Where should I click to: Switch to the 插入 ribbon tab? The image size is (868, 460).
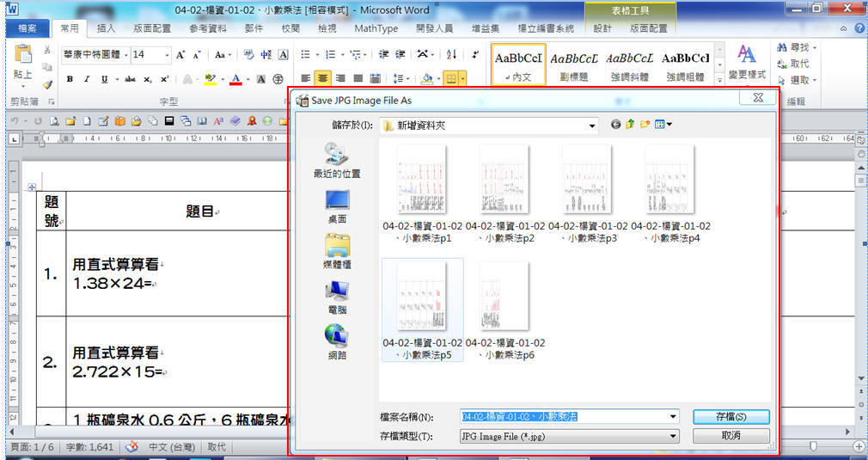[x=107, y=28]
